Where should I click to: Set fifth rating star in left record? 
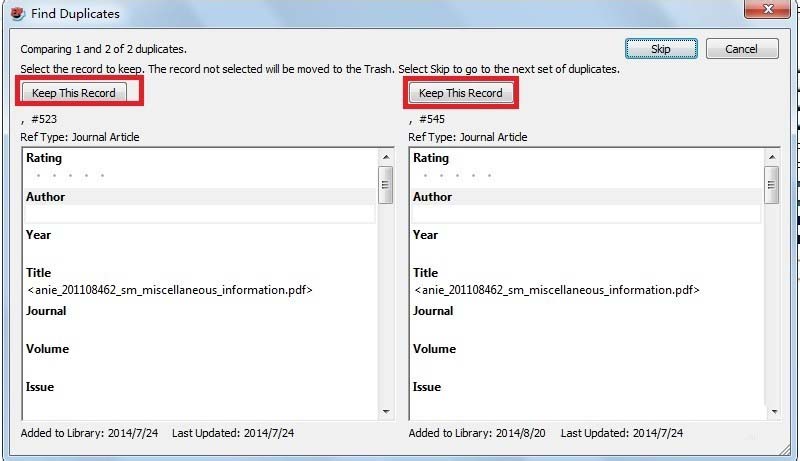point(102,176)
